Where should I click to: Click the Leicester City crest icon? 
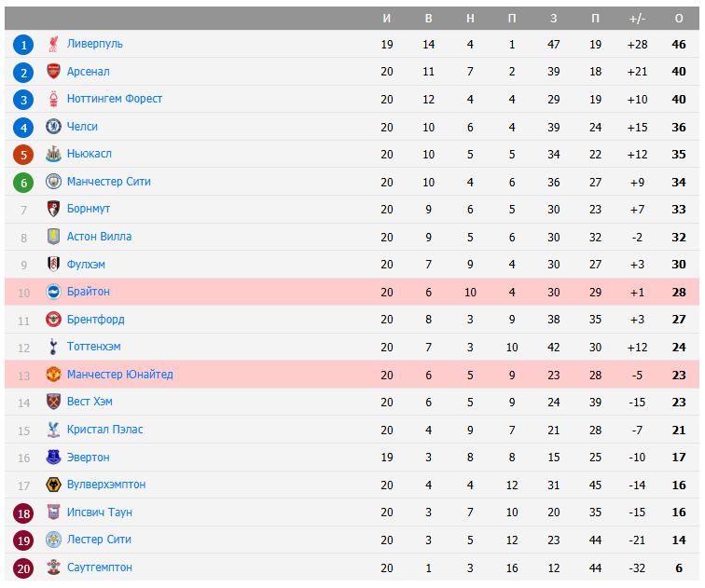pyautogui.click(x=53, y=540)
